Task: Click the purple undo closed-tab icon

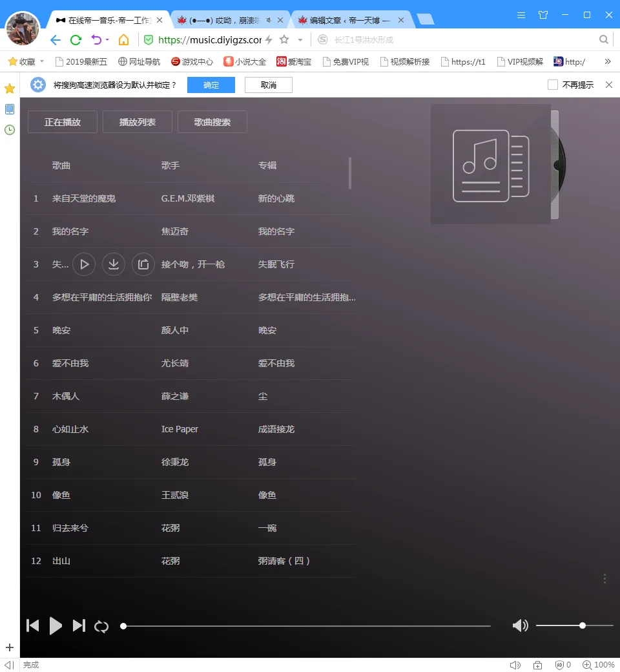Action: pyautogui.click(x=96, y=40)
